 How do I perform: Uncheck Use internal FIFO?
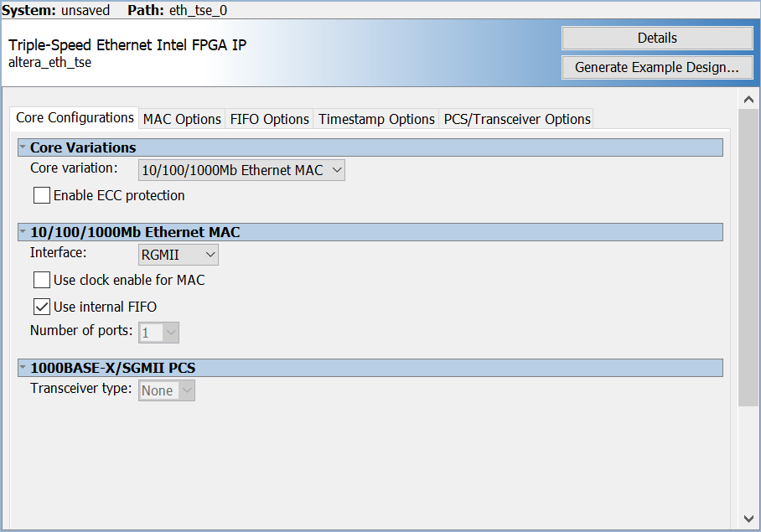tap(42, 307)
